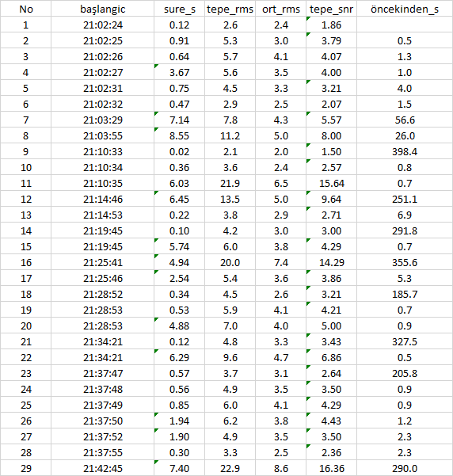The image size is (453, 476).
Task: Click the tepe_snr cell 1.86
Action: (331, 25)
